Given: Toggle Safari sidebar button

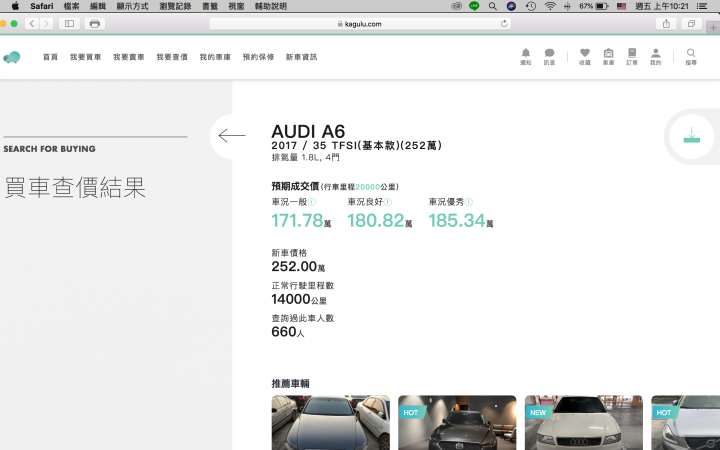Looking at the screenshot, I should point(69,23).
